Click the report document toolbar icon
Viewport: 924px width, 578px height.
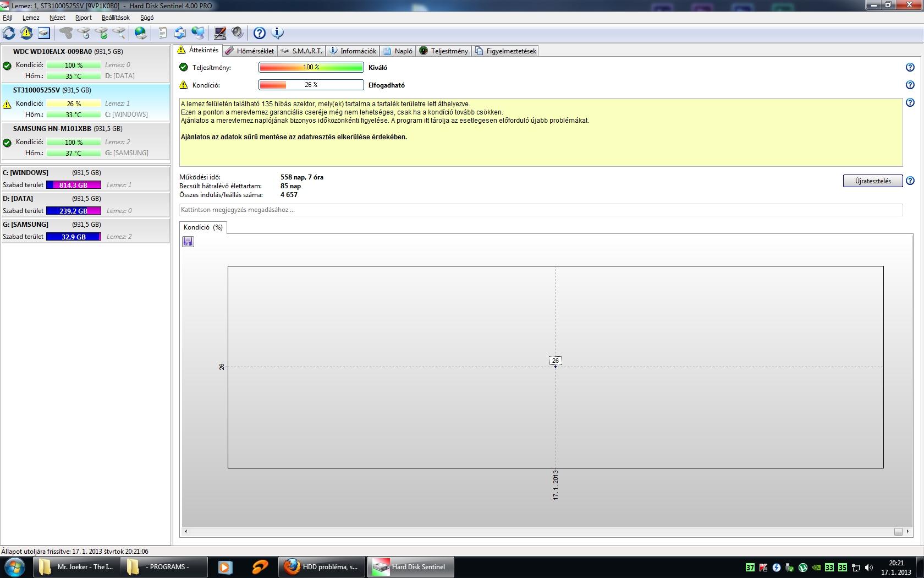click(162, 33)
